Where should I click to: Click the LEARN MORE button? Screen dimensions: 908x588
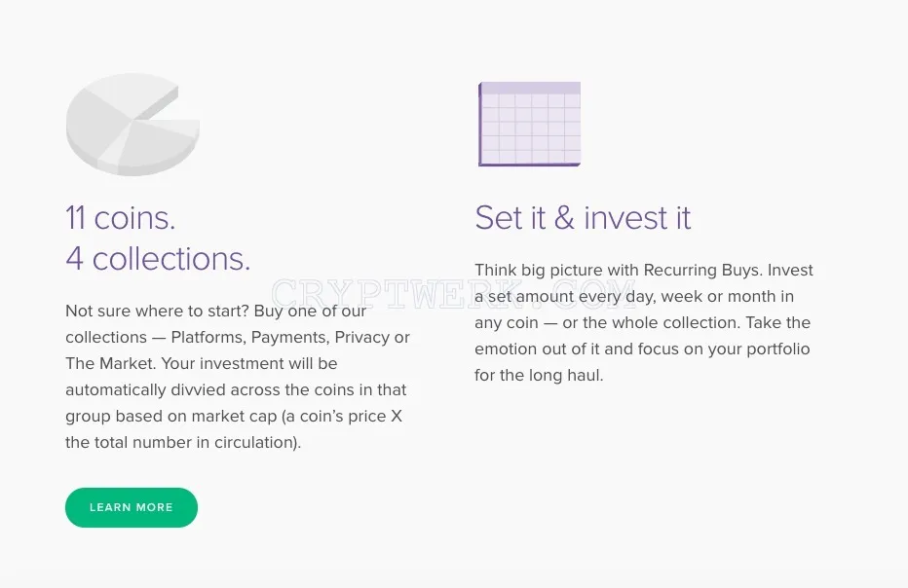132,507
